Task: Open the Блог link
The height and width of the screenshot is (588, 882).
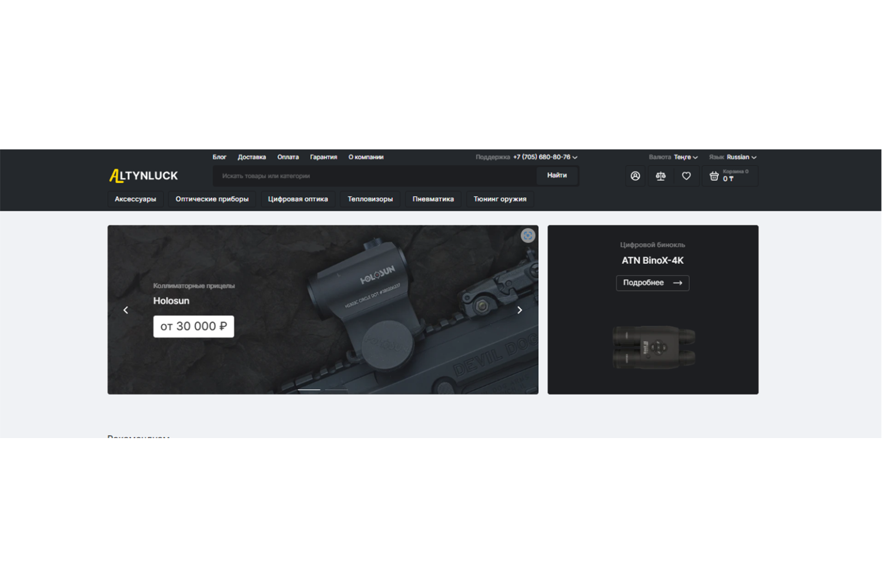Action: coord(219,157)
